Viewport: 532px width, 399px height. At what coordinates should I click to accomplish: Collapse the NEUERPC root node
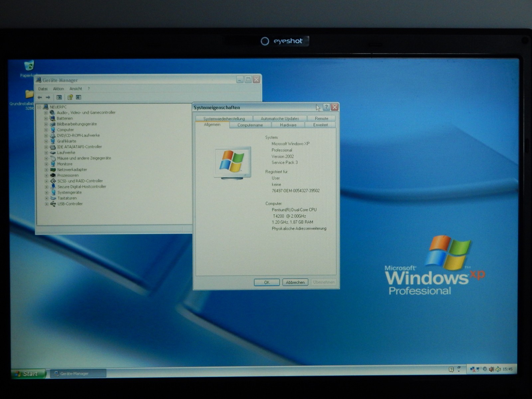click(39, 107)
